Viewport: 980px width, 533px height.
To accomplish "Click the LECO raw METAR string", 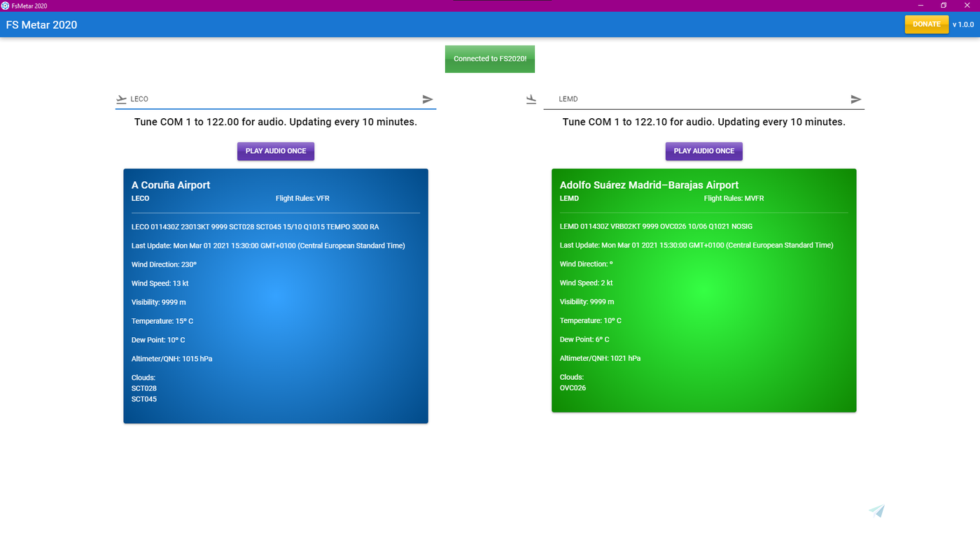I will click(x=255, y=227).
